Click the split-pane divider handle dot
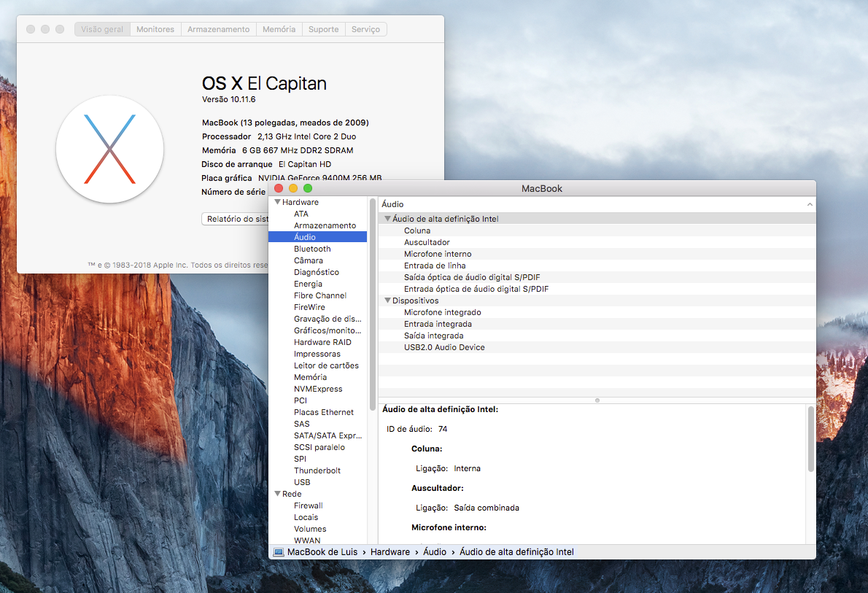Image resolution: width=868 pixels, height=593 pixels. 597,400
